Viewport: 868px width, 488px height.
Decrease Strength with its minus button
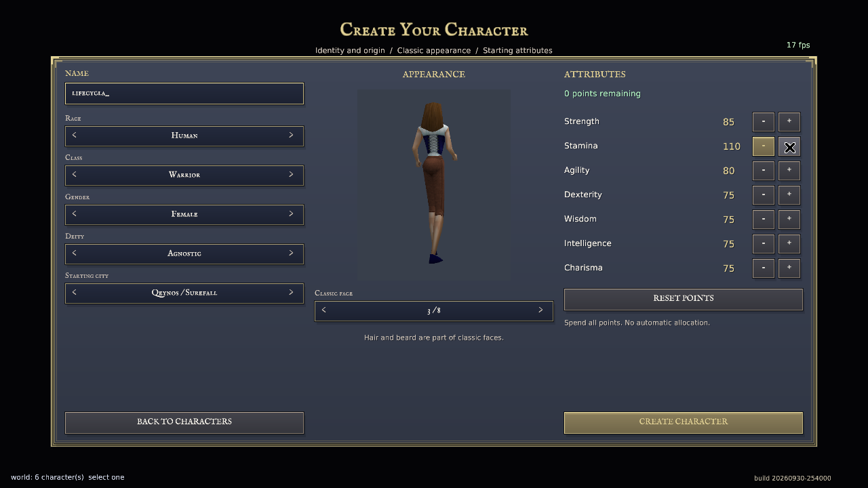click(764, 122)
